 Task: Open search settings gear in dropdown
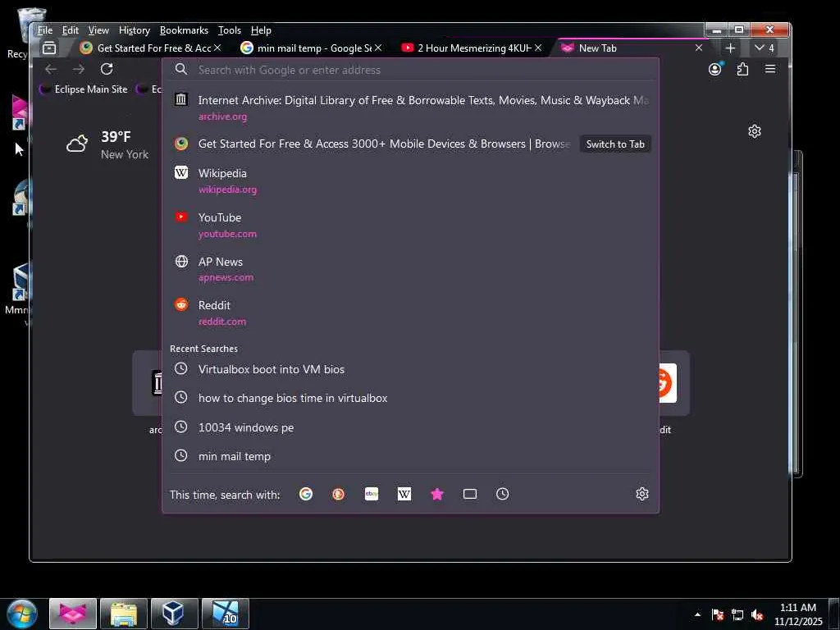point(642,494)
